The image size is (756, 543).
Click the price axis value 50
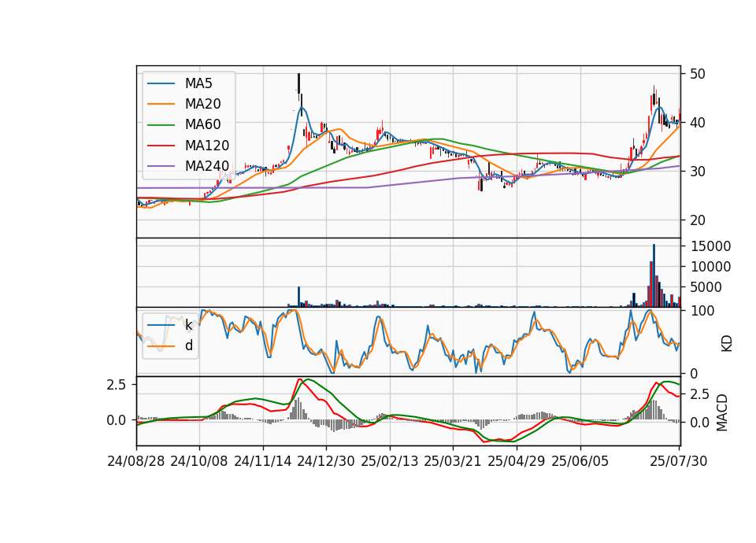coord(698,74)
